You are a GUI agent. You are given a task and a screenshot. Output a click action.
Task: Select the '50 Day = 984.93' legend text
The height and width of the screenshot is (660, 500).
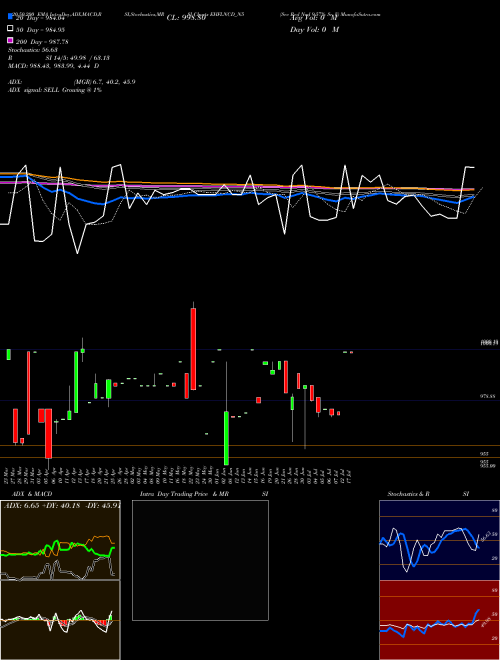[x=40, y=29]
